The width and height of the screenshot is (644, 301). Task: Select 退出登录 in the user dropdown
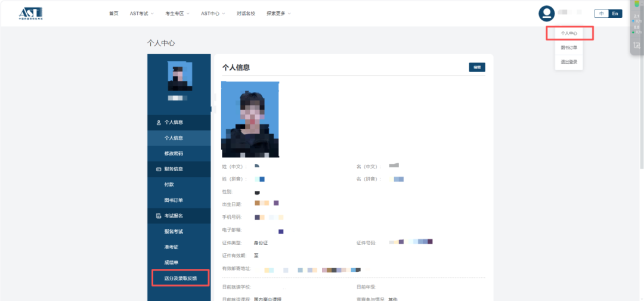(569, 62)
